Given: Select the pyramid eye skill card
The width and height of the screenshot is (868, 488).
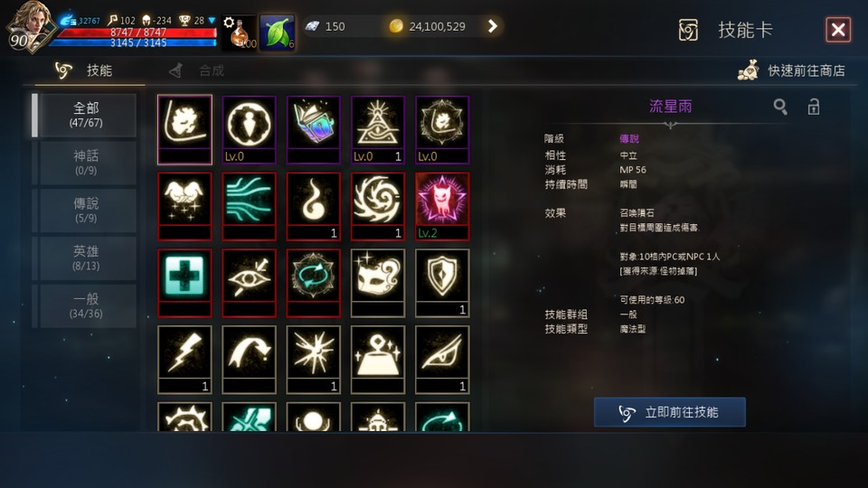Looking at the screenshot, I should tap(378, 130).
